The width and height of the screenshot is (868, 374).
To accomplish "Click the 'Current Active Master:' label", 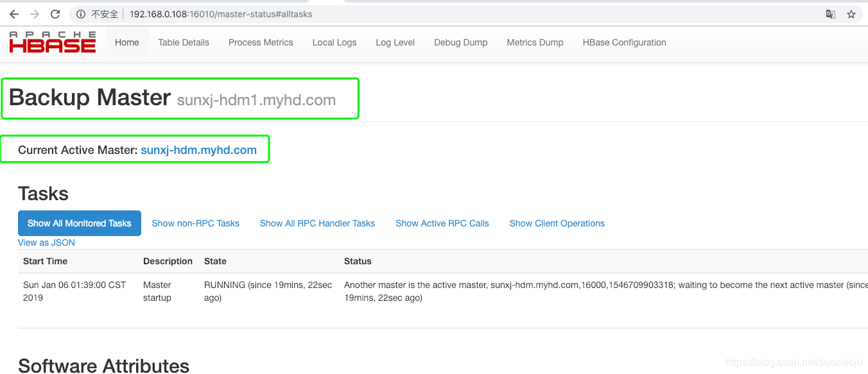I will [x=78, y=150].
